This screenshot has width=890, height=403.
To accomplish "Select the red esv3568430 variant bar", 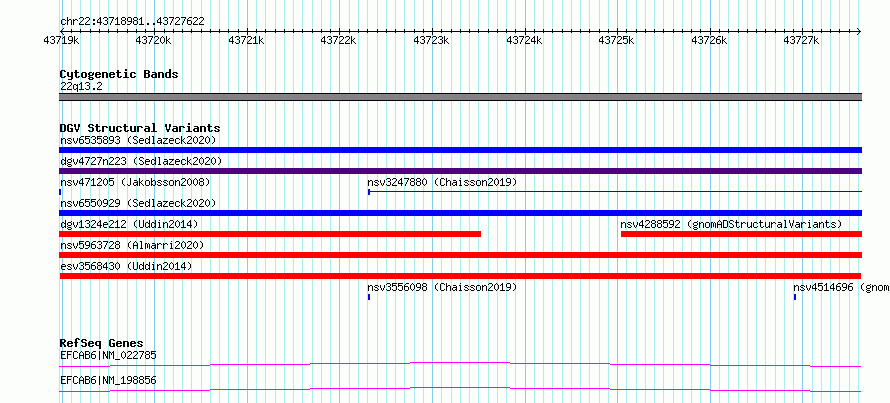I will pyautogui.click(x=460, y=276).
